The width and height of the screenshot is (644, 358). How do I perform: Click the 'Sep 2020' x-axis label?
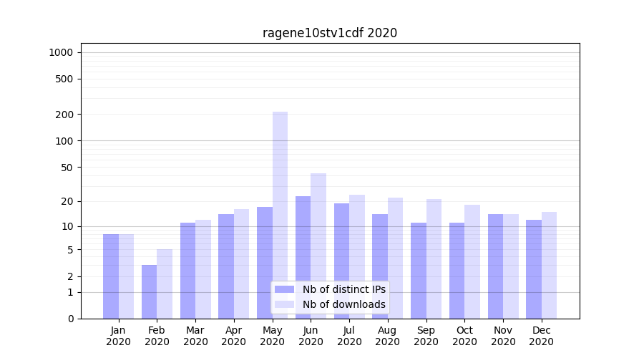pyautogui.click(x=426, y=336)
